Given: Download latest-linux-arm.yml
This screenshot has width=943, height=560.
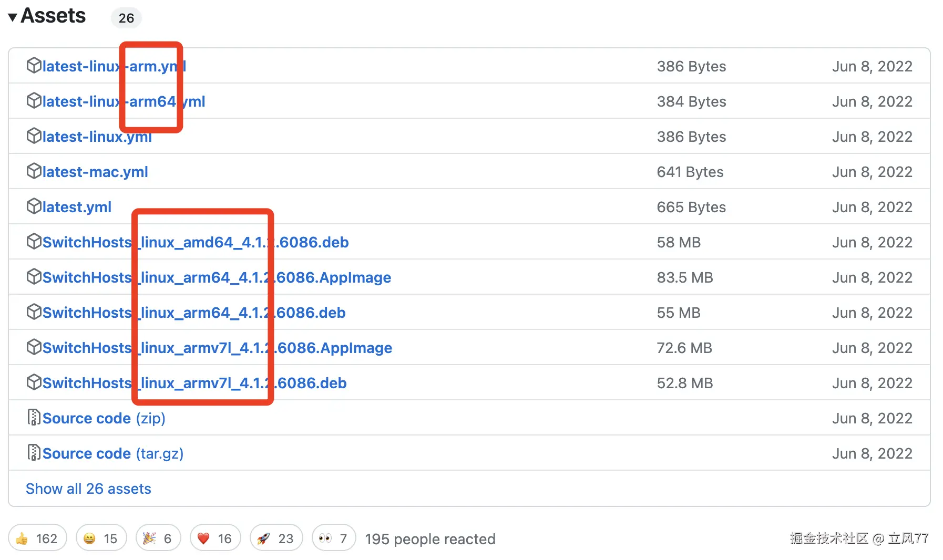Looking at the screenshot, I should click(114, 66).
